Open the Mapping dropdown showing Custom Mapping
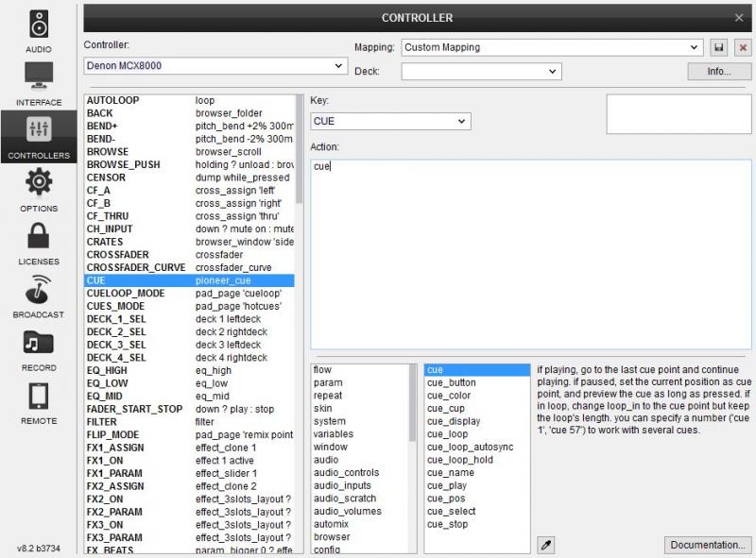This screenshot has height=558, width=756. pos(552,47)
